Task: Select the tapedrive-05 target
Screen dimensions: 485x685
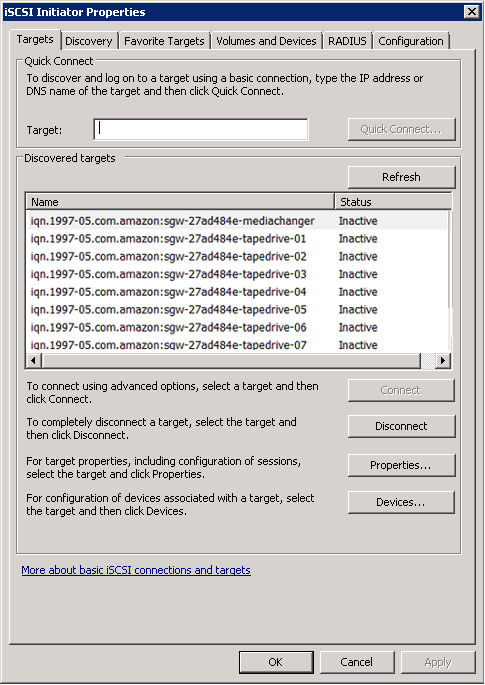Action: (238, 309)
